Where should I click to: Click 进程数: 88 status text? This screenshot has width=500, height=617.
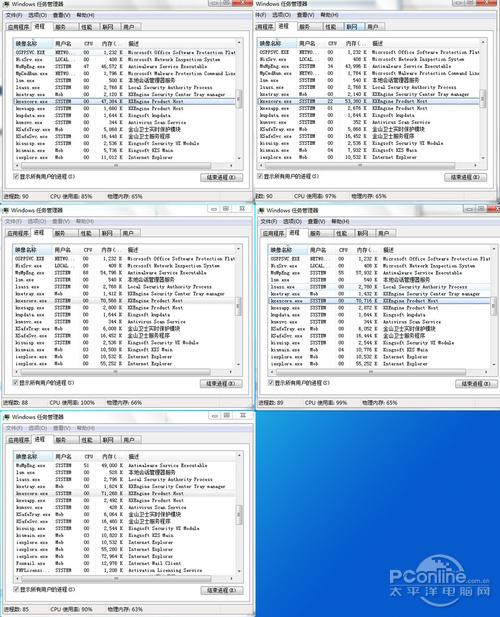[x=16, y=403]
